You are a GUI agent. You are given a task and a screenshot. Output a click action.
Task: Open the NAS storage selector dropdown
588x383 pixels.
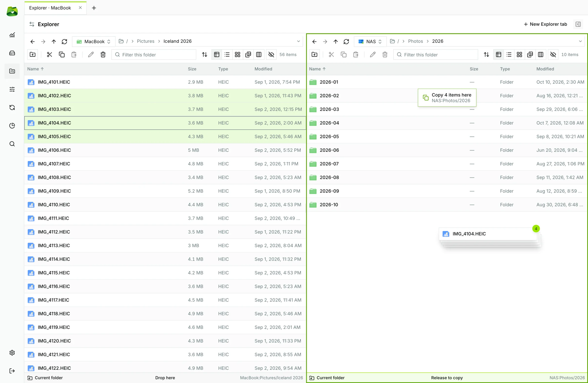click(x=370, y=41)
